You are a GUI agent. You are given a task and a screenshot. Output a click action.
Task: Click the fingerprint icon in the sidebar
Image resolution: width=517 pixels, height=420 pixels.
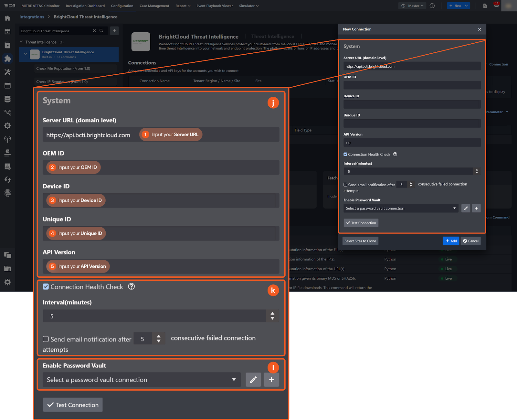tap(8, 193)
